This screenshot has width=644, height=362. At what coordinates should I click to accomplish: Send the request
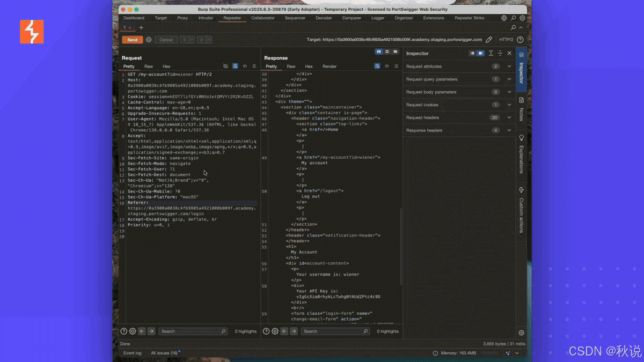pyautogui.click(x=133, y=40)
